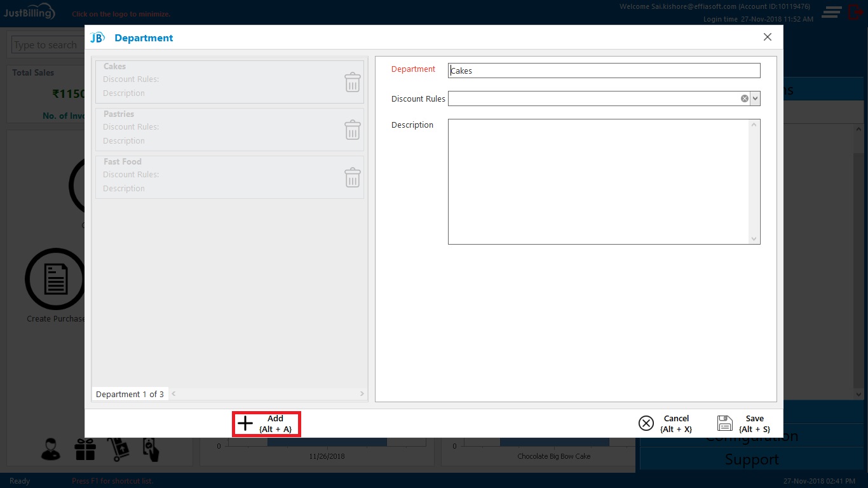868x488 pixels.
Task: Select the Fast Food department card
Action: 229,177
